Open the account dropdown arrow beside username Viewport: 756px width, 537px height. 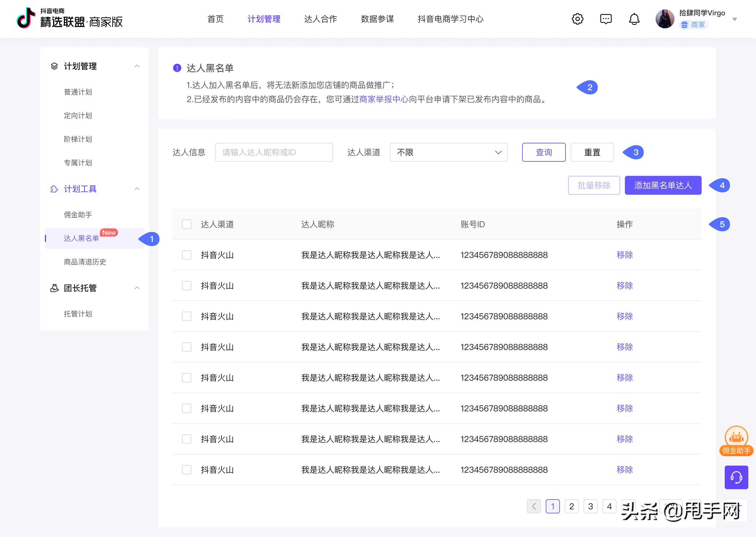click(x=734, y=19)
